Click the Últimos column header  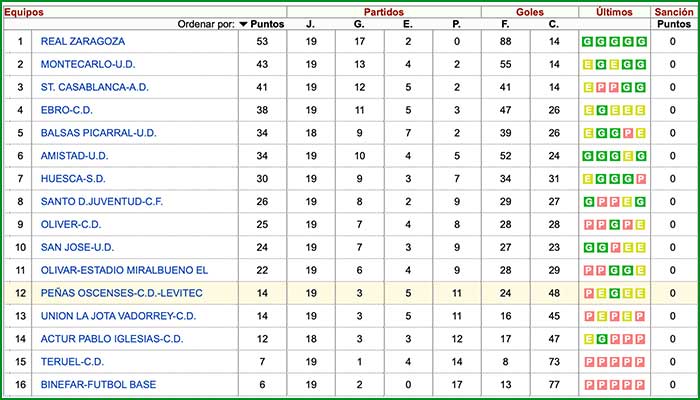point(614,11)
